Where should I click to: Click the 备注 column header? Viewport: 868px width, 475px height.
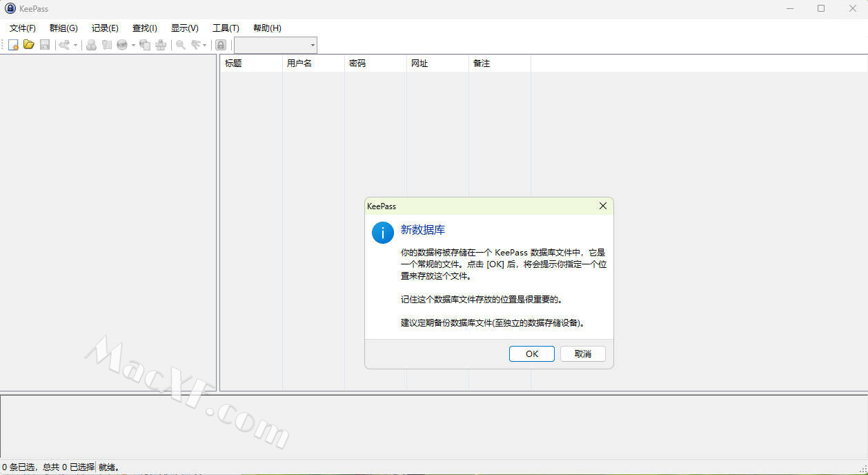[500, 63]
